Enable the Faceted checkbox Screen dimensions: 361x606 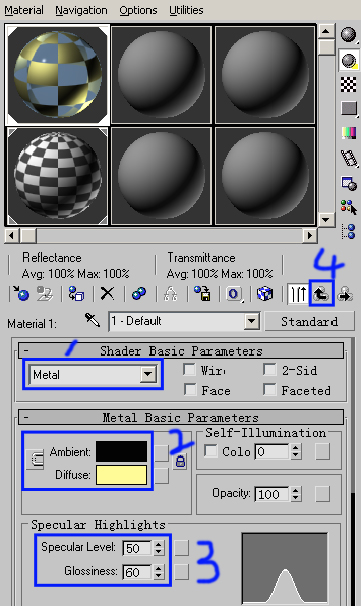click(269, 389)
